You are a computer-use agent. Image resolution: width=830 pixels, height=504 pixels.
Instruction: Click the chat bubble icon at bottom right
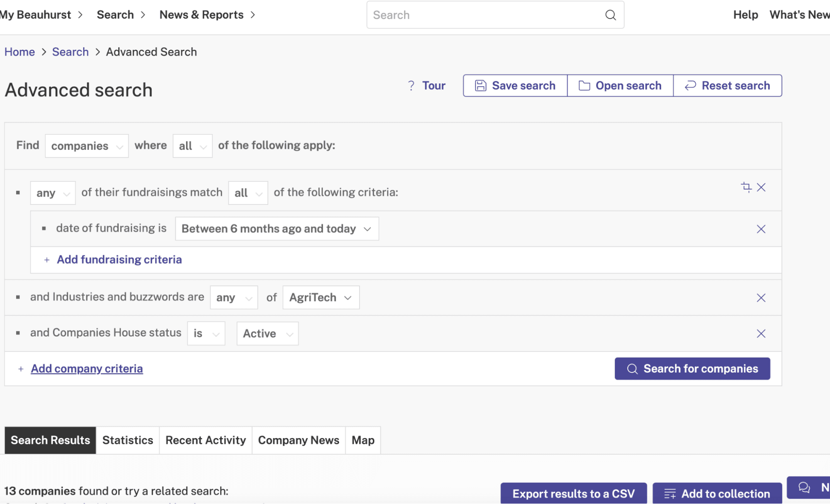(x=804, y=487)
